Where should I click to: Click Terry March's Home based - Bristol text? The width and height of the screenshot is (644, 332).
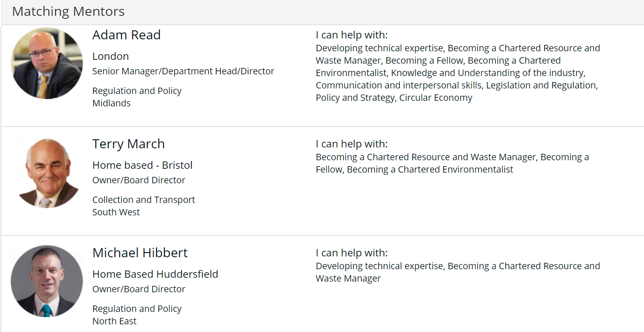142,165
